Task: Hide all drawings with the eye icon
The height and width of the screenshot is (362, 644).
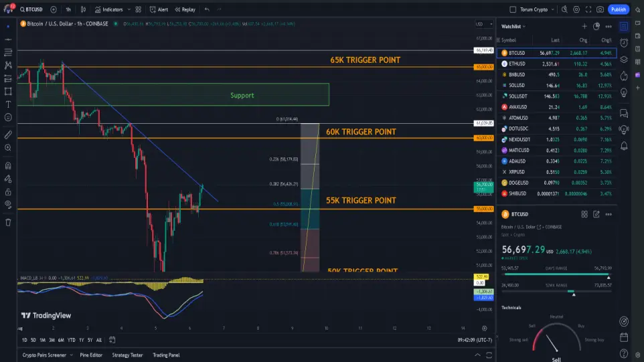Action: (x=8, y=204)
